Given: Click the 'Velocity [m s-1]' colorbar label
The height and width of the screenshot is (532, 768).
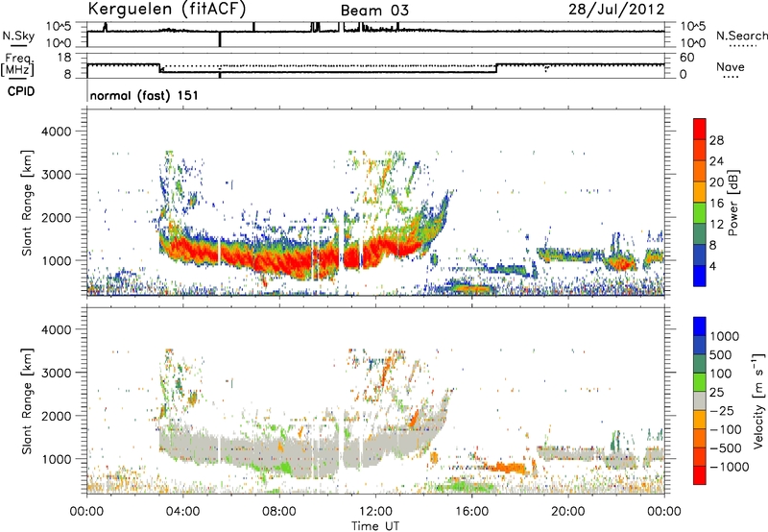Looking at the screenshot, I should [x=758, y=400].
